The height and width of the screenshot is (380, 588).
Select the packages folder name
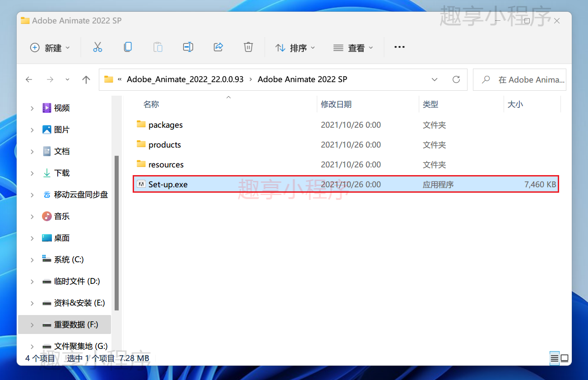tap(166, 125)
